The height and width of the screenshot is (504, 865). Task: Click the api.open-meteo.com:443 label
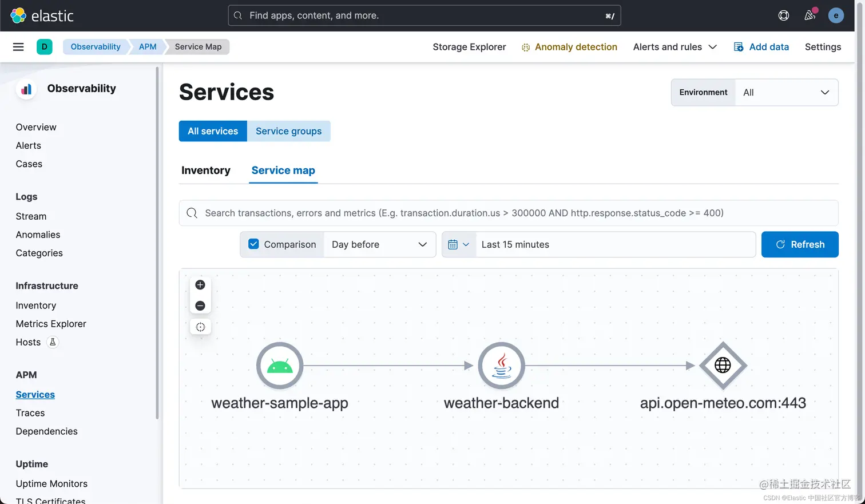coord(723,403)
